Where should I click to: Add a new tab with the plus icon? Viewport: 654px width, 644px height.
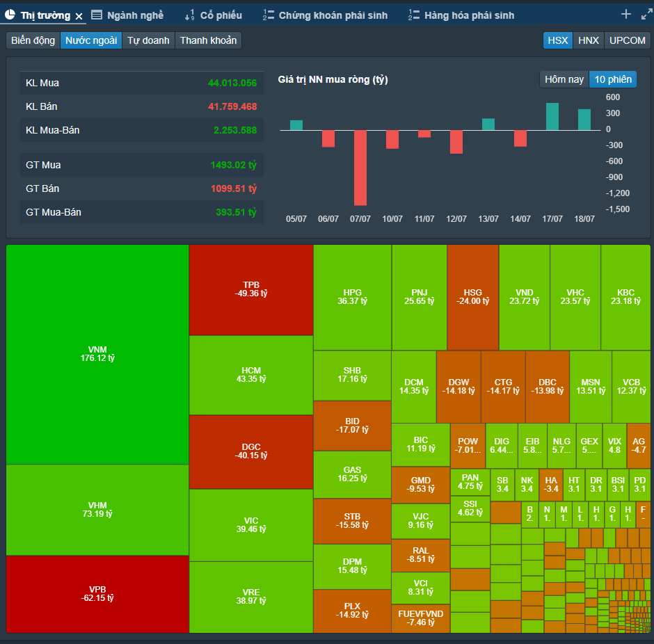click(625, 15)
